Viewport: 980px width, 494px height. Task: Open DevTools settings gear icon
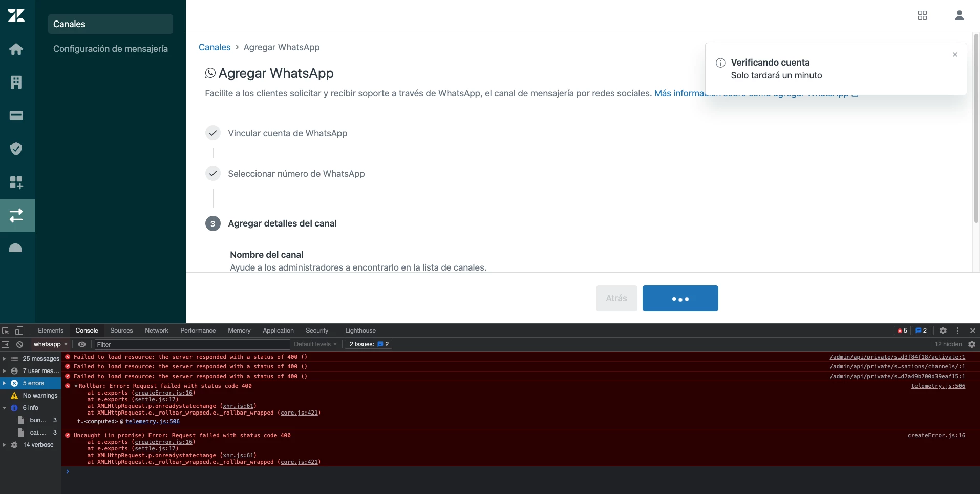click(943, 331)
